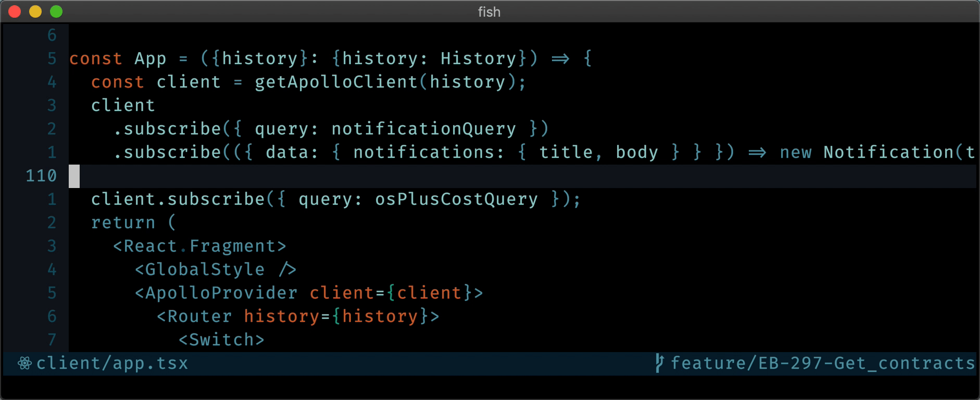This screenshot has width=980, height=400.
Task: Click the standalone 'client' line
Action: point(123,105)
